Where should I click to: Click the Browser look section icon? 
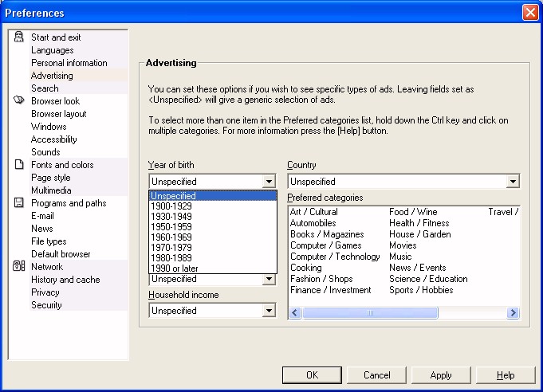[x=19, y=101]
